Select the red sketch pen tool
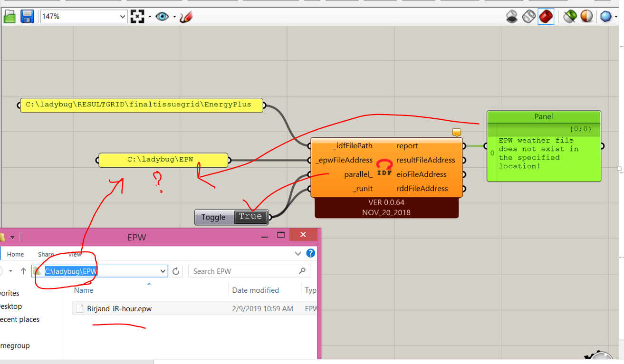624x364 pixels. click(186, 17)
